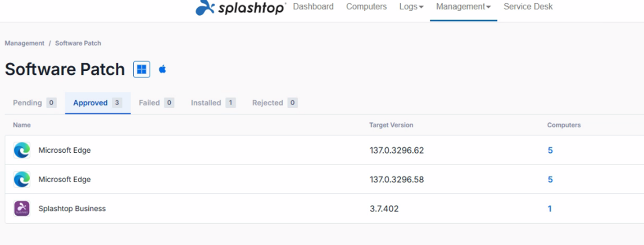Click the Edge icon for version 137.0.3296.58
The image size is (644, 245).
click(22, 180)
